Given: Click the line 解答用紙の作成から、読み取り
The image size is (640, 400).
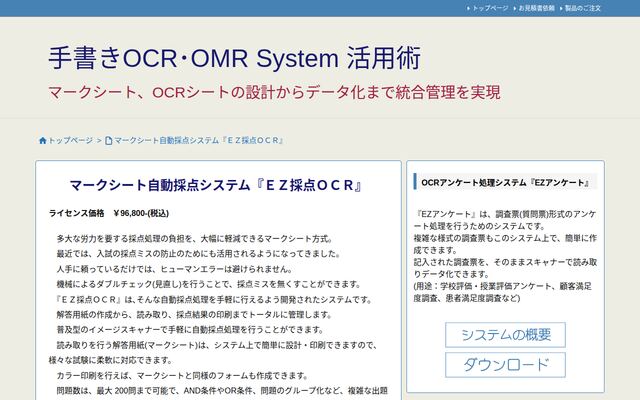Looking at the screenshot, I should coord(195,315).
